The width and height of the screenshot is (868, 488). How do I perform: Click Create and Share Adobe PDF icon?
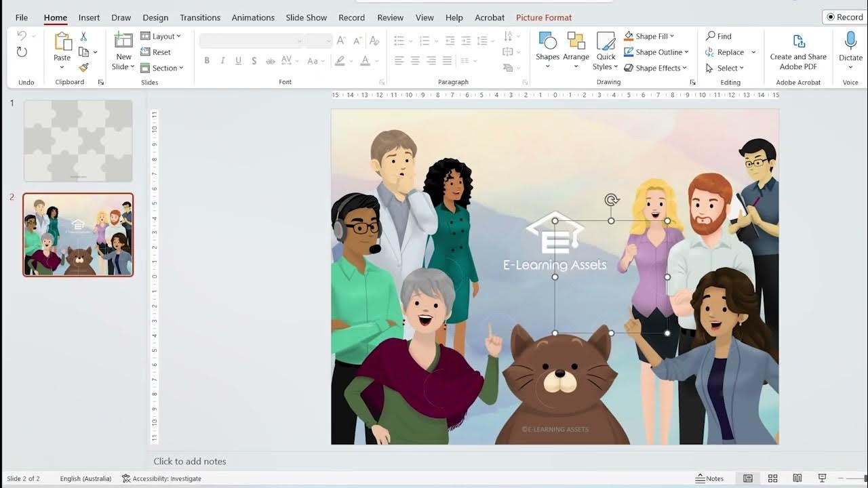click(798, 42)
